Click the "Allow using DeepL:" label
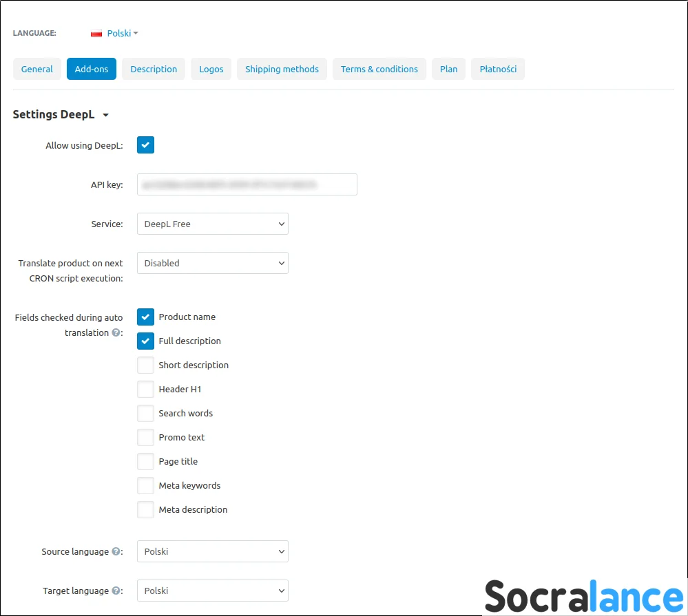This screenshot has height=616, width=688. (x=84, y=145)
